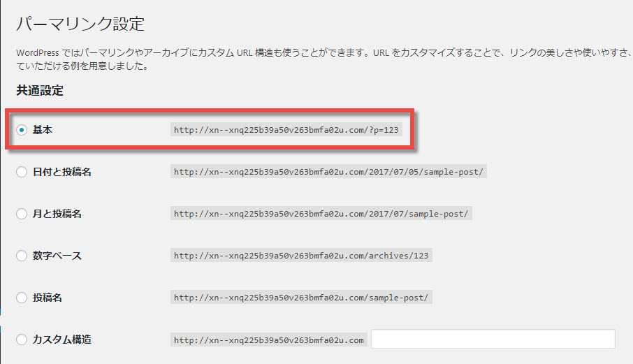
Task: Click the custom structure input field
Action: coord(493,339)
